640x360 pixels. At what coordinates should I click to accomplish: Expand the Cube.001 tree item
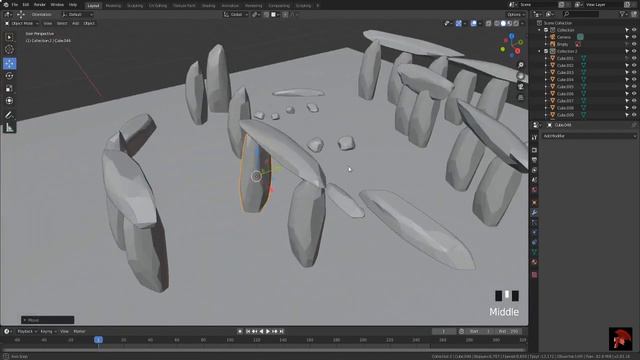pos(546,58)
